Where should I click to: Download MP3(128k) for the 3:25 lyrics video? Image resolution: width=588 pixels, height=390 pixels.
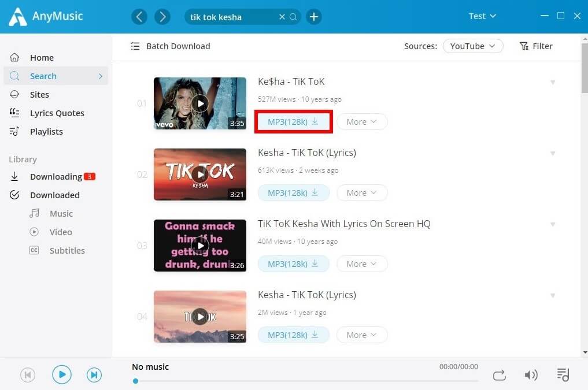click(293, 335)
